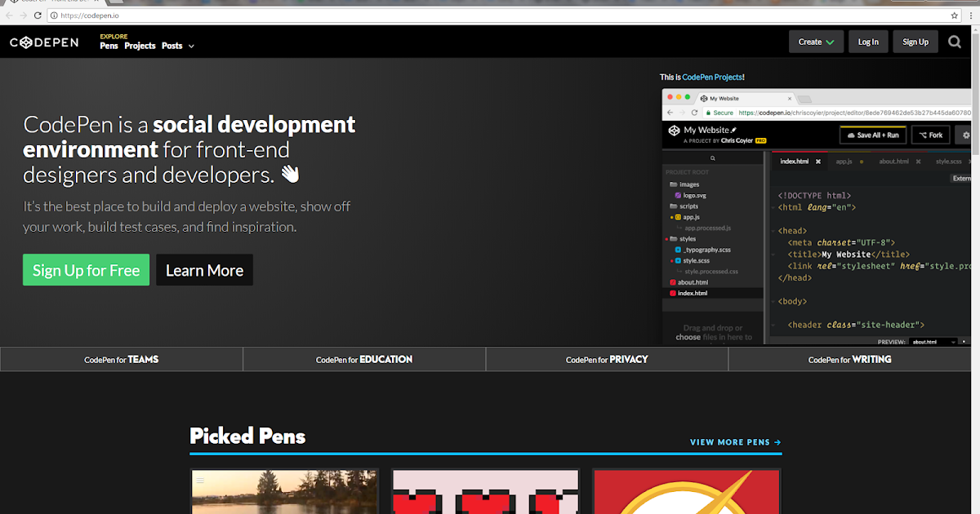Screen dimensions: 980x514
Task: Click the highlighted index.html row in the preview tree
Action: 712,293
